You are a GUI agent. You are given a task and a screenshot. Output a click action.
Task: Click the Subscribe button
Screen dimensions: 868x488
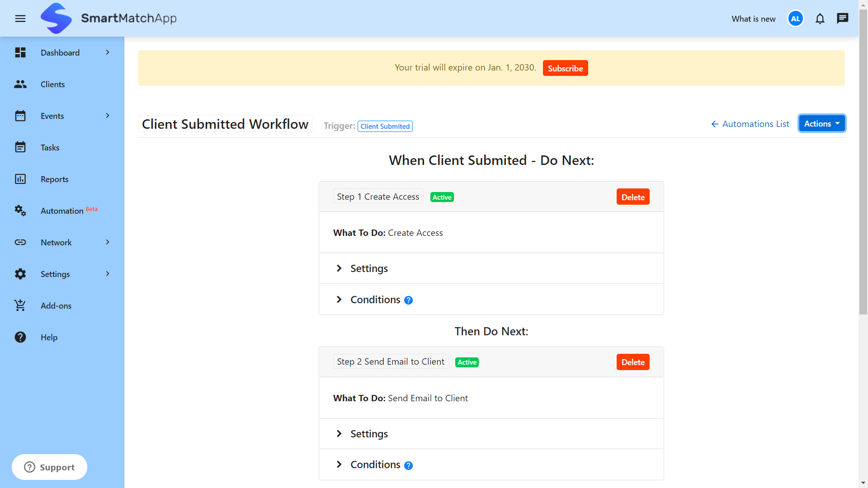coord(565,68)
